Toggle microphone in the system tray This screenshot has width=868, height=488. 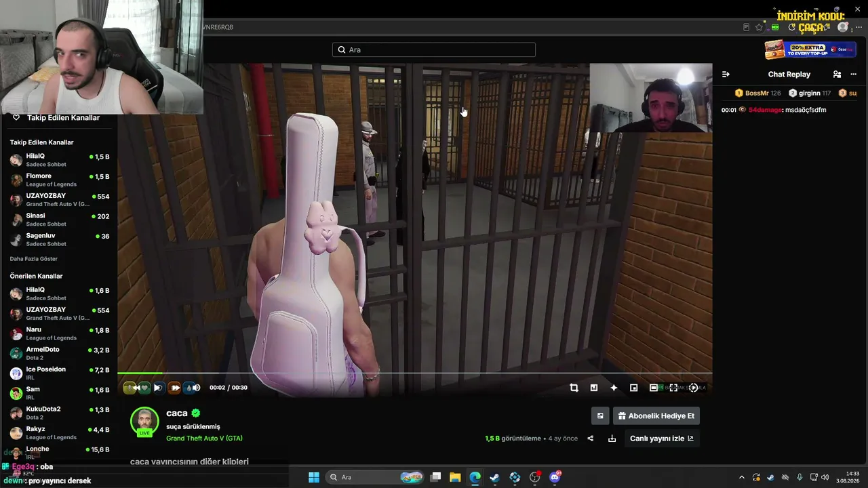point(800,477)
